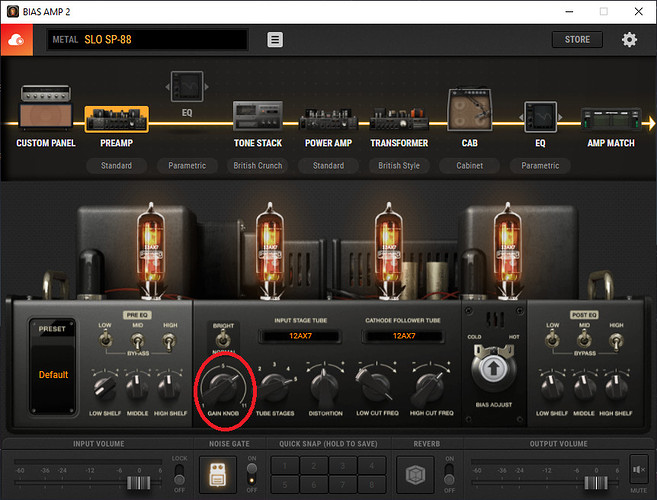Select the Amp Match module
The height and width of the screenshot is (500, 657).
pyautogui.click(x=611, y=119)
